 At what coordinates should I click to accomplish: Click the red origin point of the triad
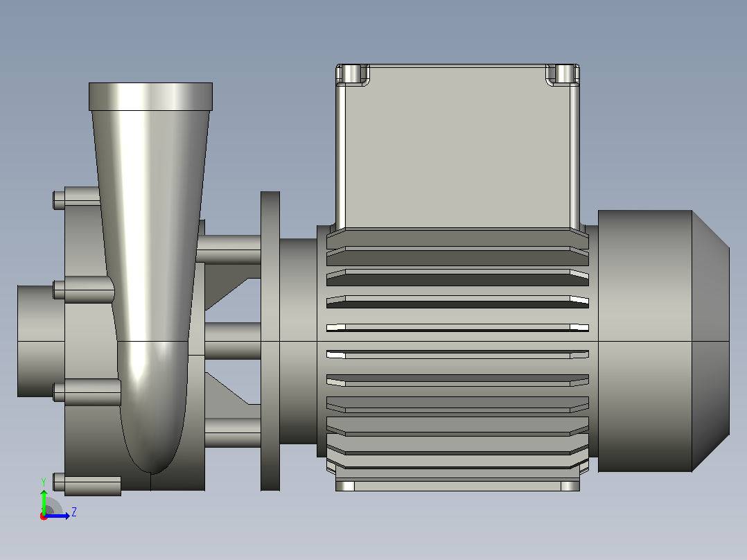point(44,516)
